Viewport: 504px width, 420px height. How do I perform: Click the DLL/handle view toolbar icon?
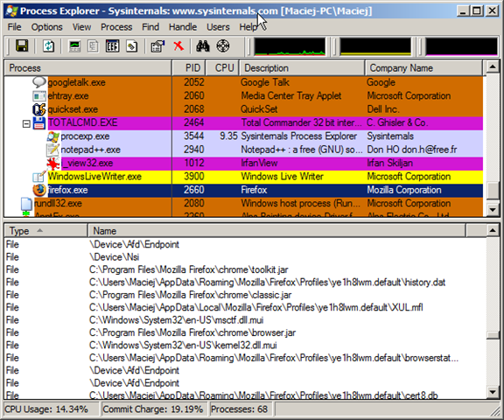pyautogui.click(x=132, y=46)
